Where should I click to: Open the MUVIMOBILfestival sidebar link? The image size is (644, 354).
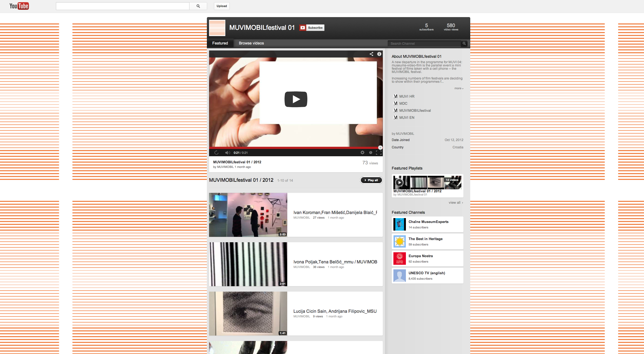(415, 110)
